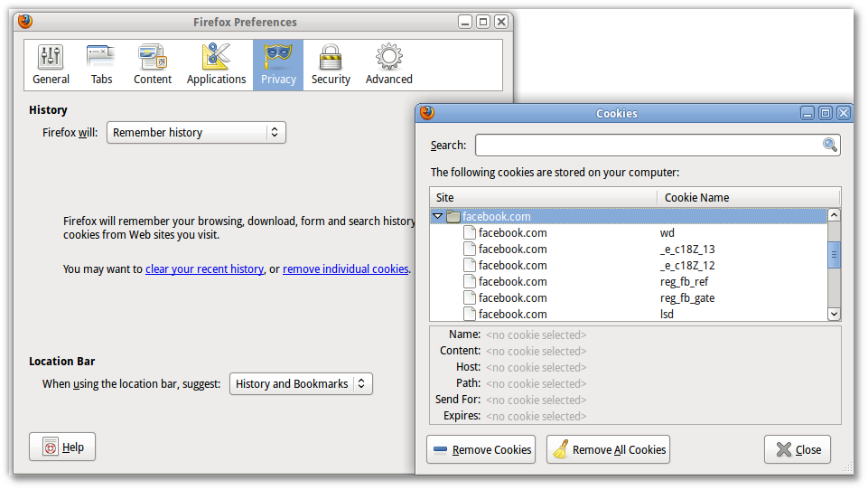Click the Firefox icon in the Preferences title bar
This screenshot has width=868, height=490.
point(25,22)
